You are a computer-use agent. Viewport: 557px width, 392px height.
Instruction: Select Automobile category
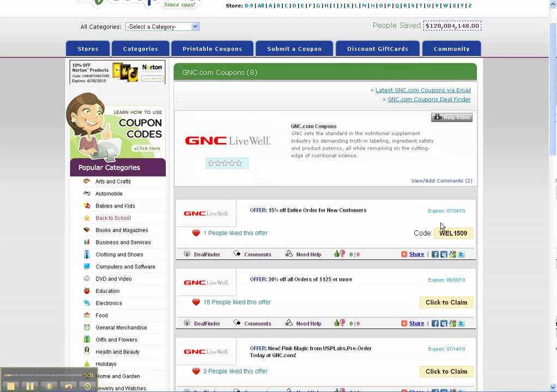click(108, 194)
